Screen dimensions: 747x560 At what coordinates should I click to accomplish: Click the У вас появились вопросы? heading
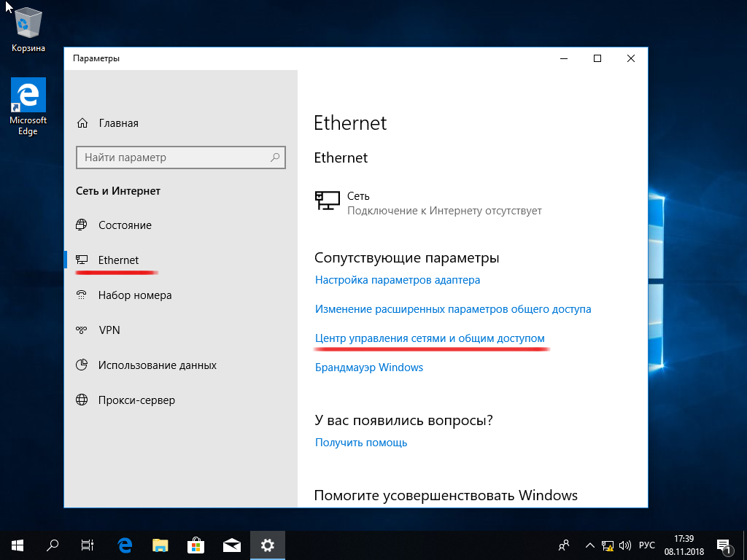(403, 421)
